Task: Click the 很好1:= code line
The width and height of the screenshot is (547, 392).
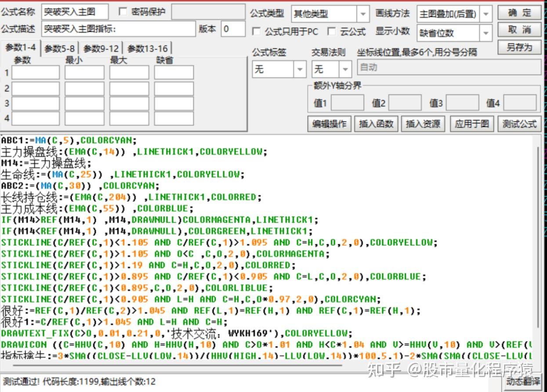Action: click(x=114, y=322)
